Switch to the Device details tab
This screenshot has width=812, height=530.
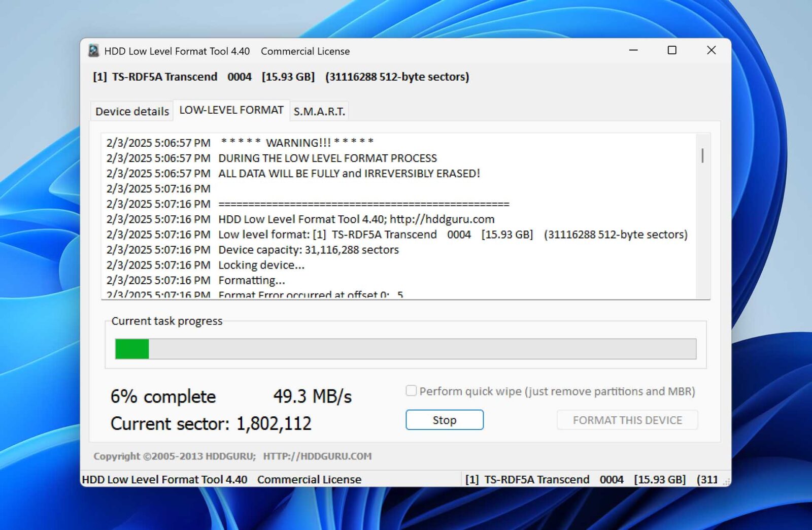131,111
